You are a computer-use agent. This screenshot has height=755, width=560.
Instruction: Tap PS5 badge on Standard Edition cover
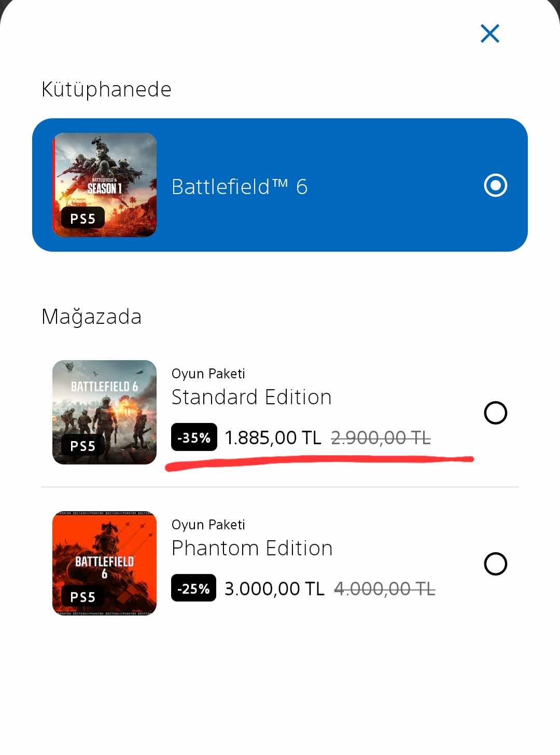click(83, 446)
